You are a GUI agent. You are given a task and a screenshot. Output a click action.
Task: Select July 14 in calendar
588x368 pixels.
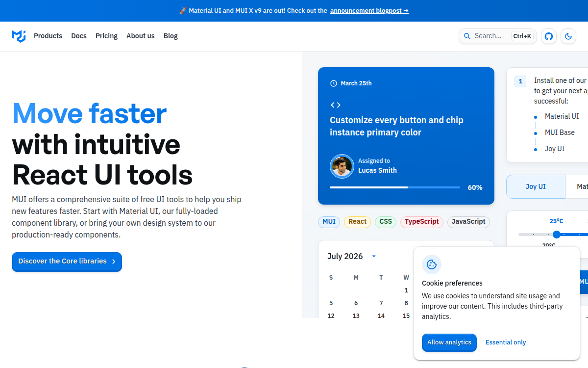(381, 315)
